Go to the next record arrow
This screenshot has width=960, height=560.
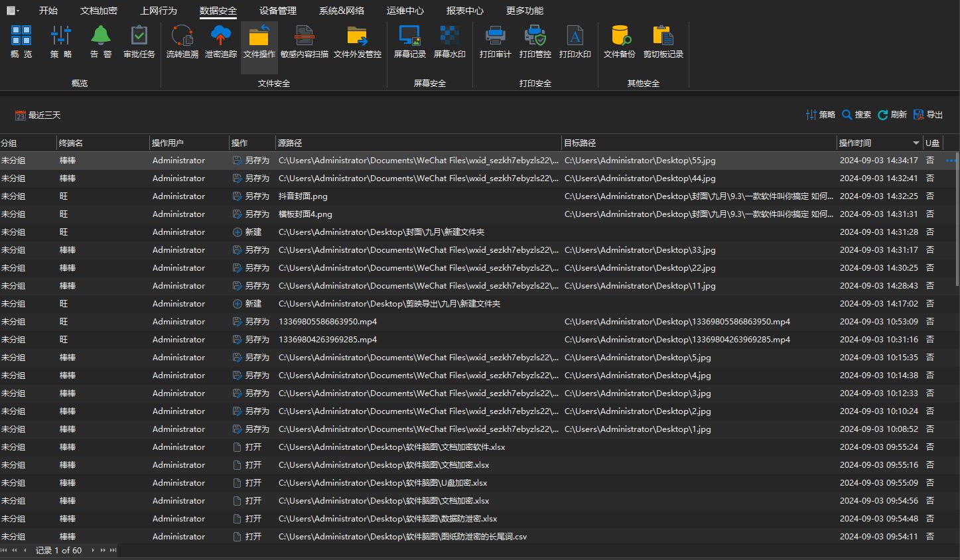(93, 550)
